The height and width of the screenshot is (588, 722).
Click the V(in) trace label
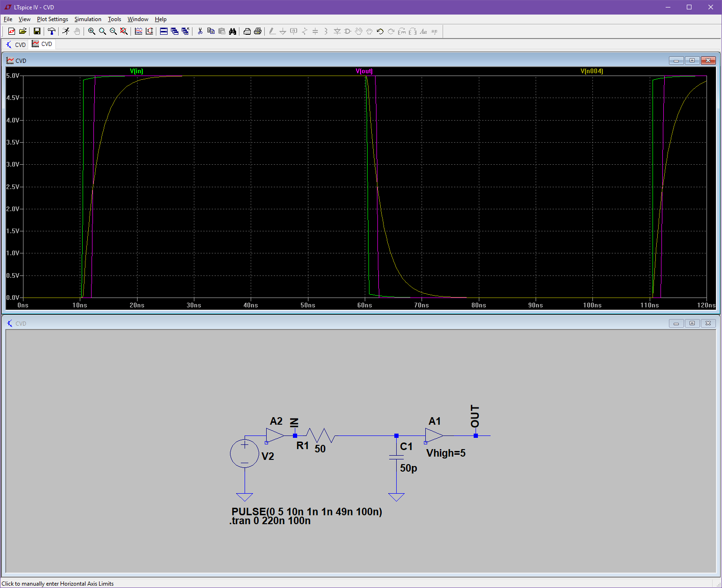[137, 71]
